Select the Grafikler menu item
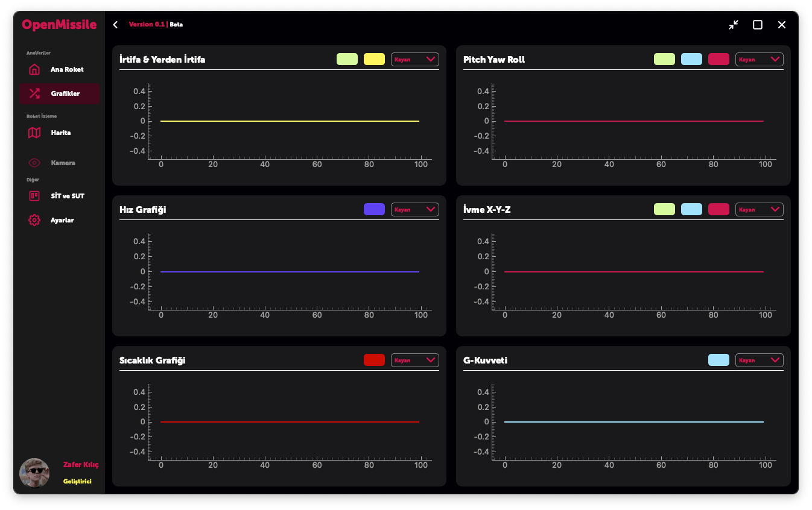This screenshot has width=812, height=510. coord(65,93)
